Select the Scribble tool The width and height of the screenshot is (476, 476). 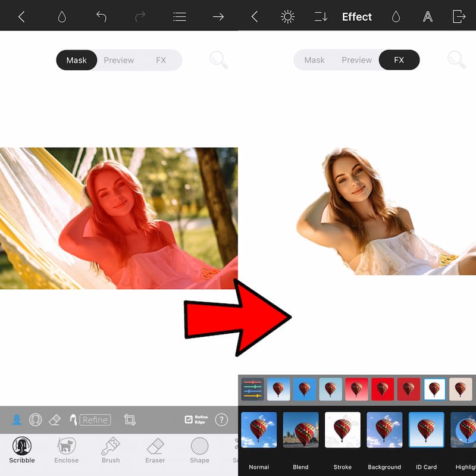22,449
